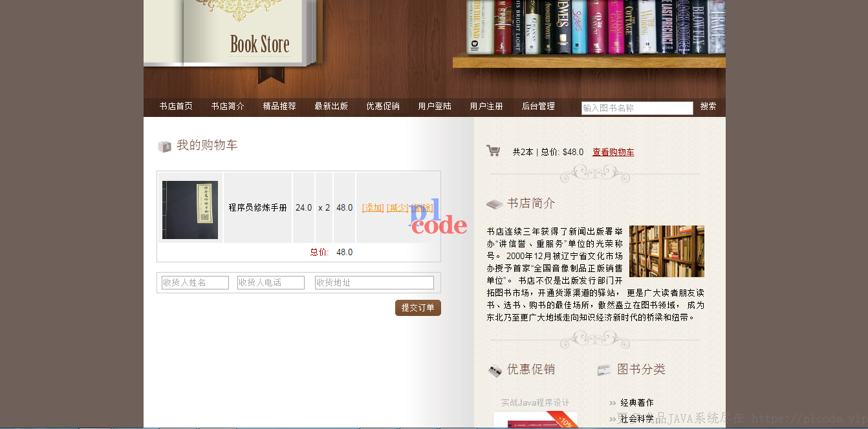868x429 pixels.
Task: Go to 精品推荐 in the navigation bar
Action: click(x=279, y=107)
